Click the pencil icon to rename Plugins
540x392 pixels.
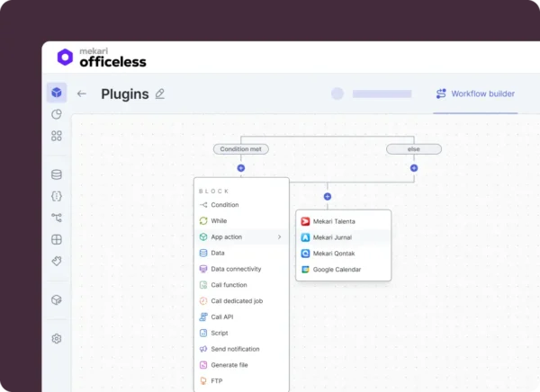pyautogui.click(x=160, y=94)
